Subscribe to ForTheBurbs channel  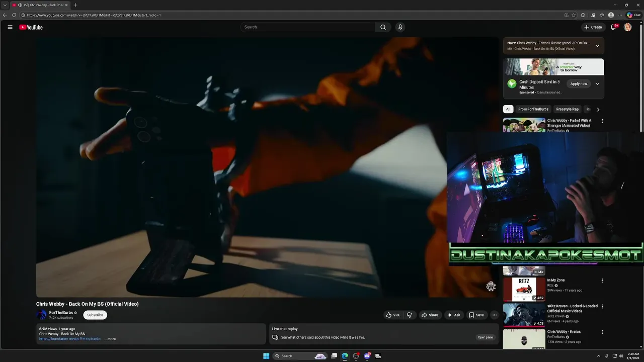[x=95, y=315]
